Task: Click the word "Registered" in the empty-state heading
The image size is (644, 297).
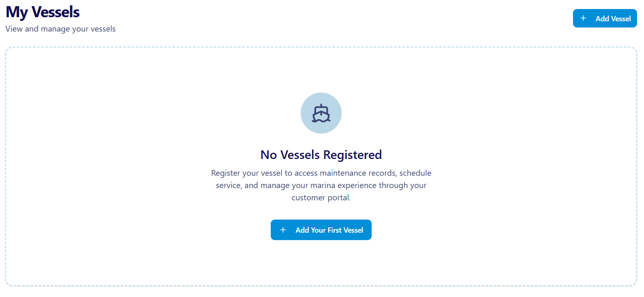Action: tap(352, 155)
